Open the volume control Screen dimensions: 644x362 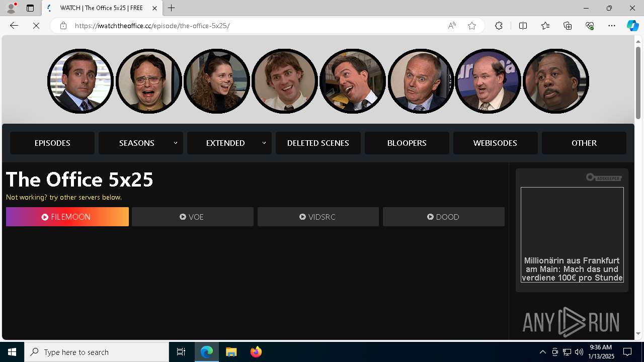pos(579,352)
